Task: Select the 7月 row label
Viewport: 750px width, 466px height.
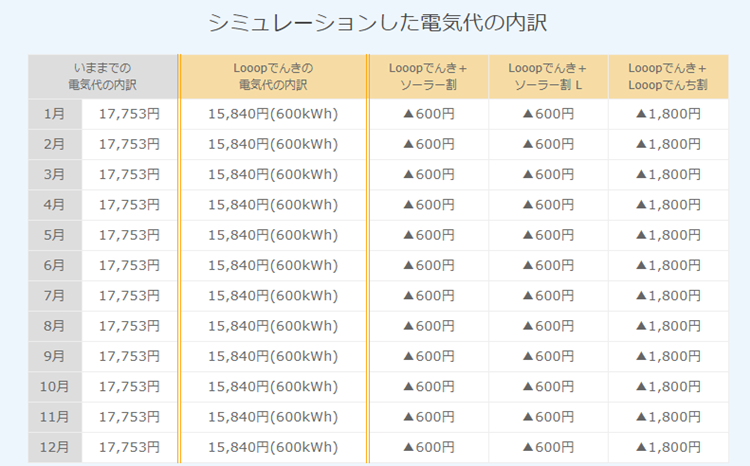Action: tap(55, 296)
